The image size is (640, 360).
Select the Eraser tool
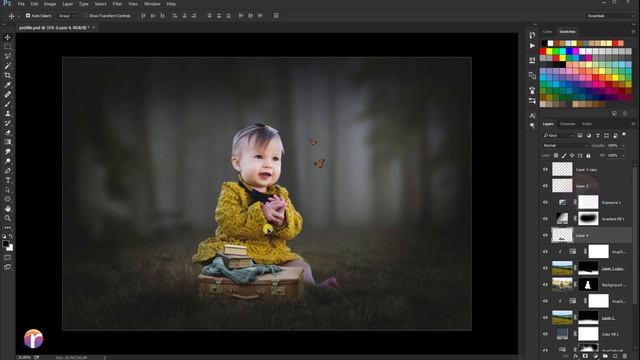pos(8,132)
